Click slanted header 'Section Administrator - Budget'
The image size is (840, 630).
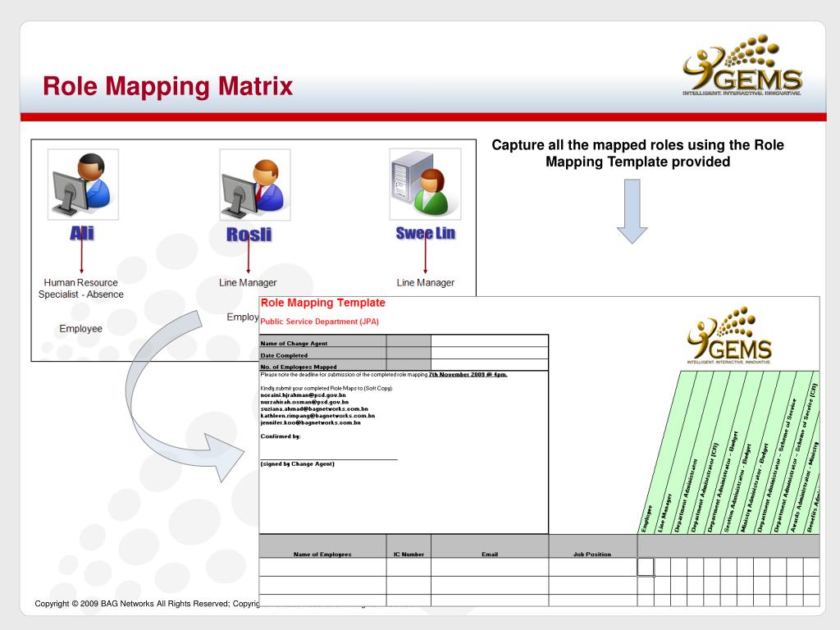pyautogui.click(x=737, y=487)
